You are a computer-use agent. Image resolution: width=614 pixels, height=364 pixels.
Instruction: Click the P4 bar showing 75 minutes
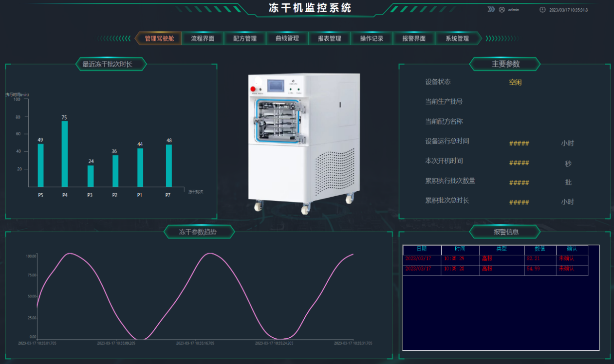(65, 154)
